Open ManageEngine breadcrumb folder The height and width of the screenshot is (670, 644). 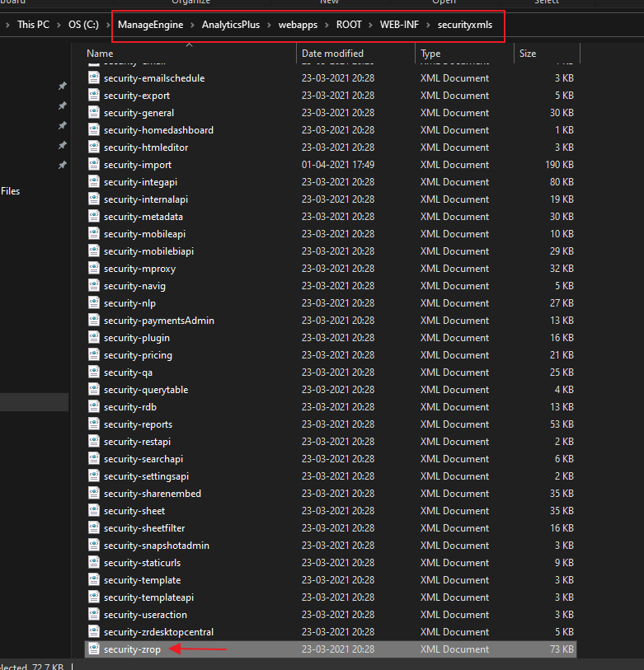click(x=151, y=25)
